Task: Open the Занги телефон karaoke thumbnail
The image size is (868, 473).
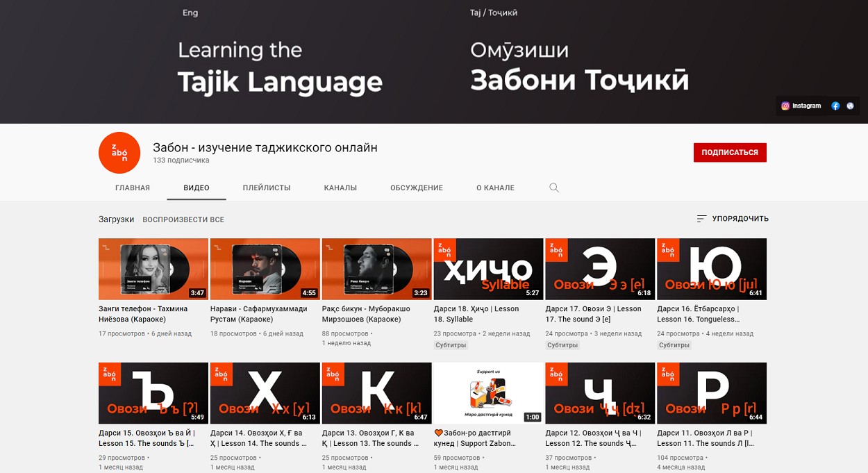Action: click(153, 269)
